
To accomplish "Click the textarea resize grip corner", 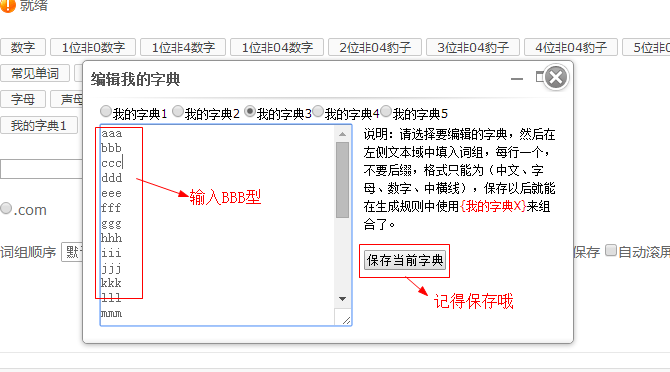I will click(x=346, y=320).
